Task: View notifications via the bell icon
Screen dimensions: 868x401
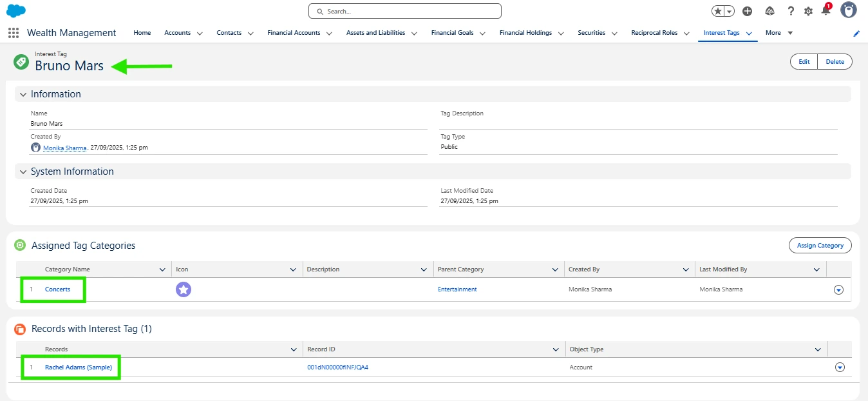Action: (826, 11)
